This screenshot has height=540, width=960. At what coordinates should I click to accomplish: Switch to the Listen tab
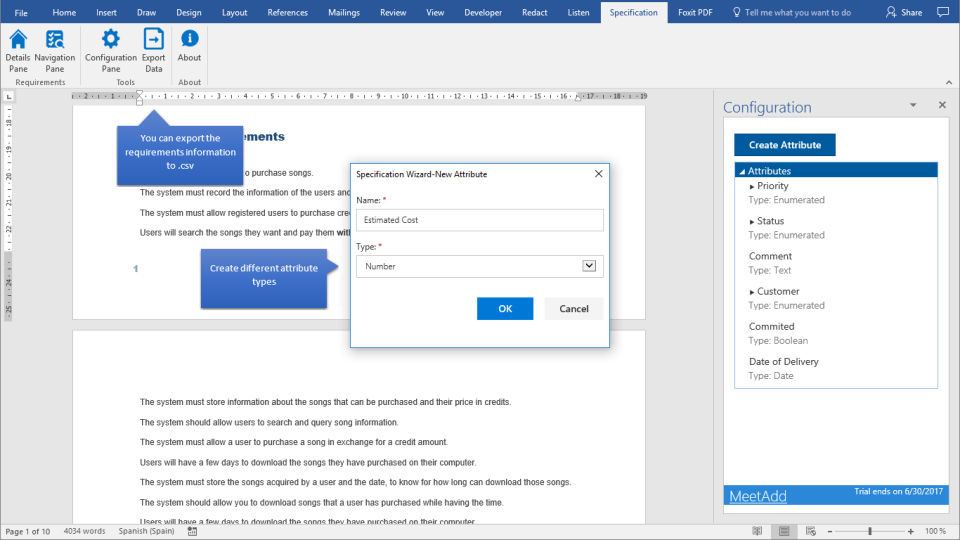pos(579,12)
